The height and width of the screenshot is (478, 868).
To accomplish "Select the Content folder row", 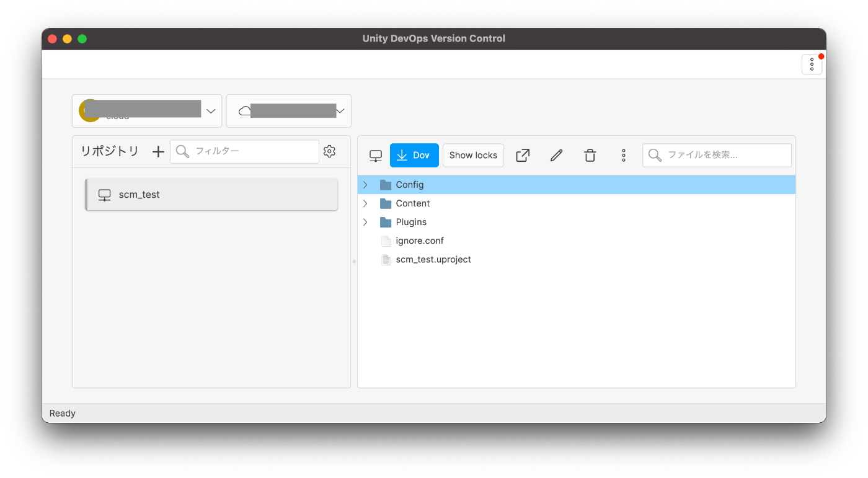I will pos(577,203).
